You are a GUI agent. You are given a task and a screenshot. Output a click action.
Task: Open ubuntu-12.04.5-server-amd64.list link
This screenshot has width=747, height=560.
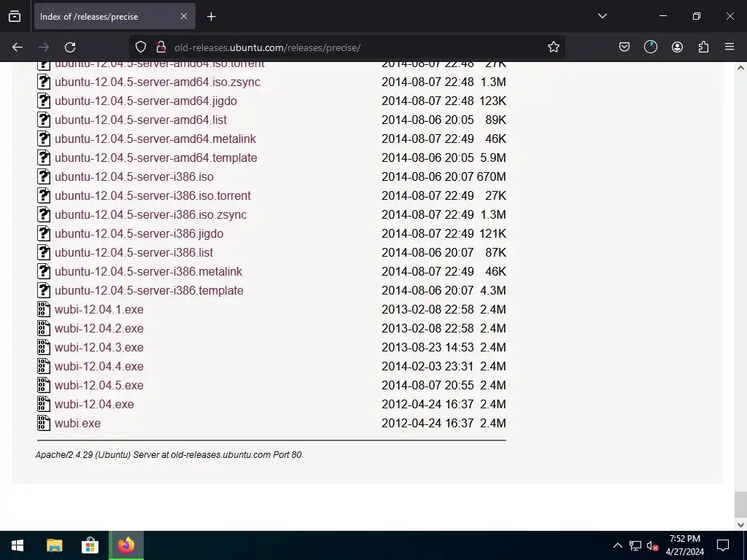click(x=141, y=120)
